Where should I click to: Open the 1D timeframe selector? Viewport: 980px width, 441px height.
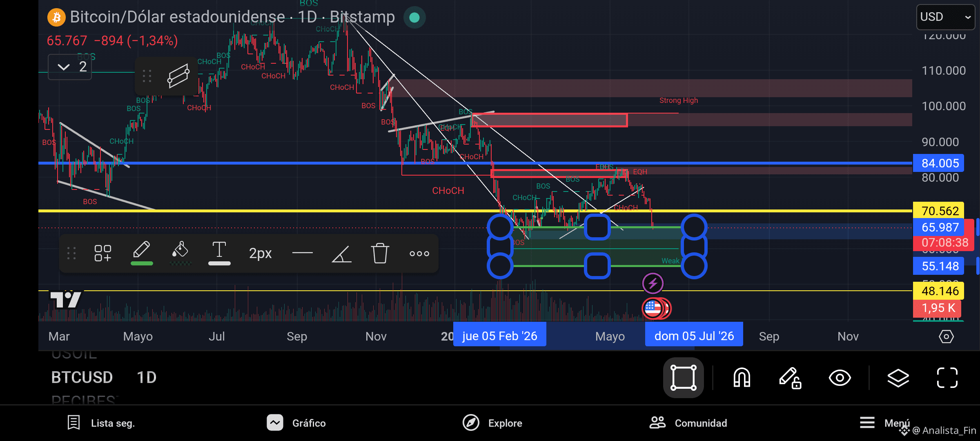(x=146, y=378)
